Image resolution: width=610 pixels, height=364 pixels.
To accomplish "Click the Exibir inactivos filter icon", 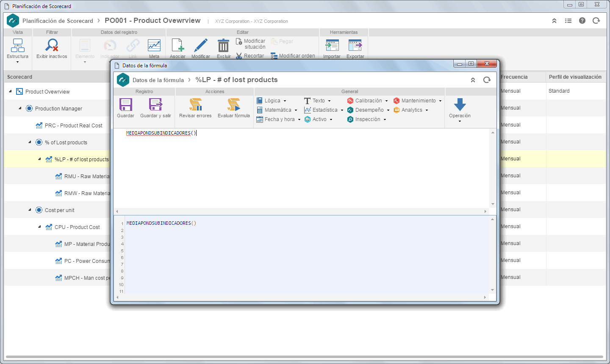I will pyautogui.click(x=52, y=45).
